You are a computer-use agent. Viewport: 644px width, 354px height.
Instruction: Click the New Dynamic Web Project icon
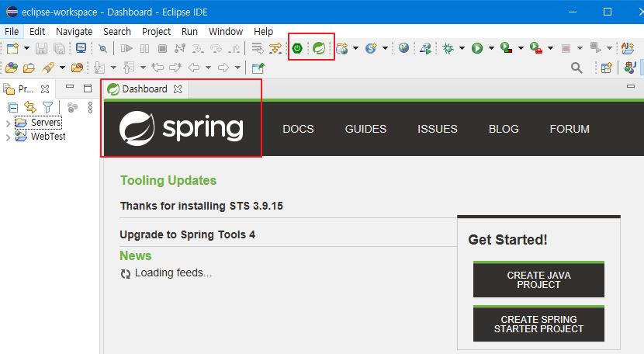tap(341, 48)
